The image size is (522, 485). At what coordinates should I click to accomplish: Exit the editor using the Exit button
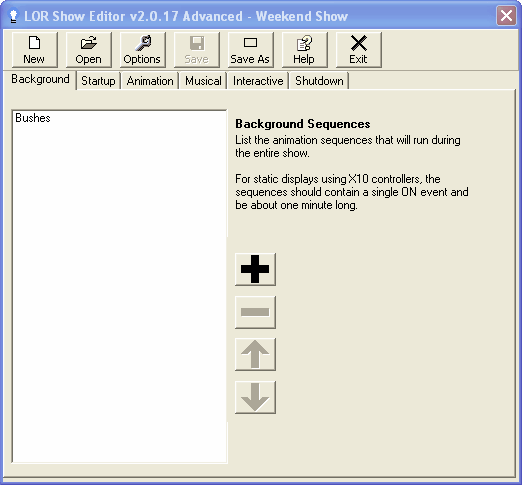pos(359,50)
